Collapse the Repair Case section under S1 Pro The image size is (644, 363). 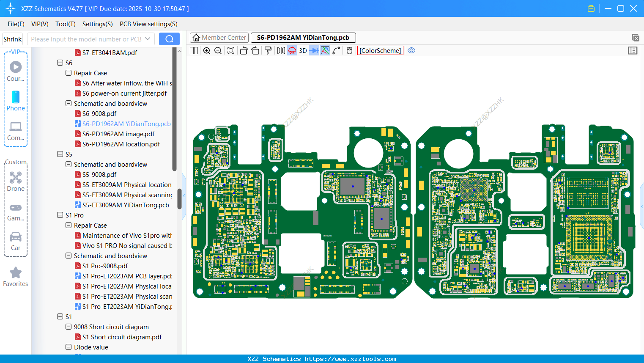click(x=68, y=225)
